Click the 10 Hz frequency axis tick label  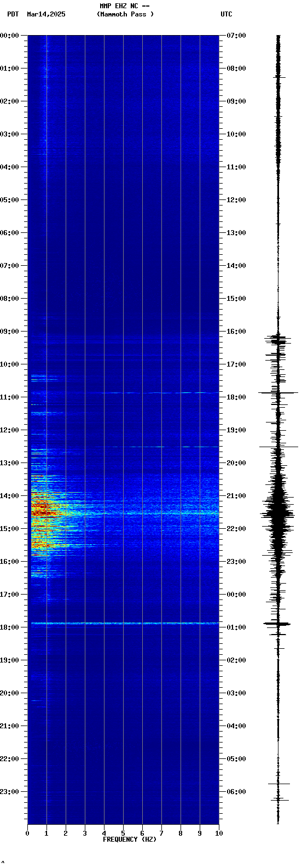(x=219, y=833)
